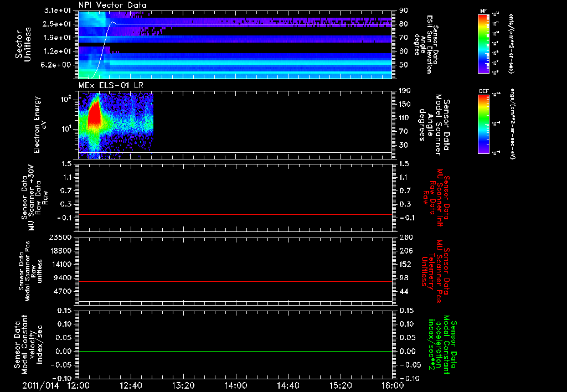Click the green "Model Constant acceleration" axis title
This screenshot has height=392, width=567.
pos(443,345)
